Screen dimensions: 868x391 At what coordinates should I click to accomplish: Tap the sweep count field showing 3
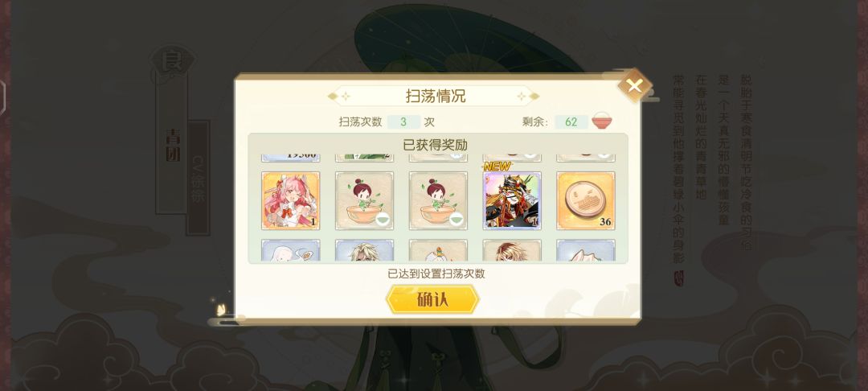(x=403, y=121)
